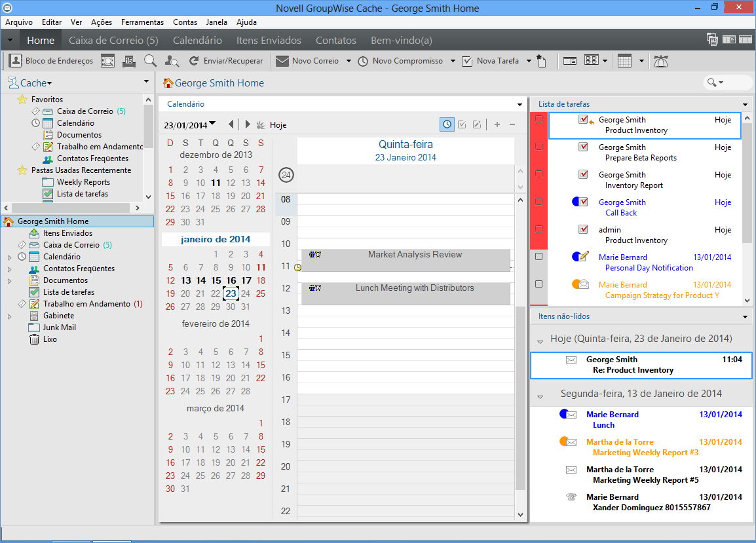This screenshot has width=756, height=543.
Task: Open the Calendário panel dropdown arrow
Action: pos(520,104)
